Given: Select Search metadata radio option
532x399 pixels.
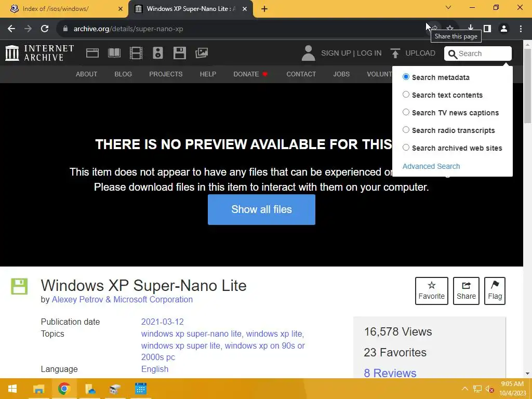Looking at the screenshot, I should (406, 77).
